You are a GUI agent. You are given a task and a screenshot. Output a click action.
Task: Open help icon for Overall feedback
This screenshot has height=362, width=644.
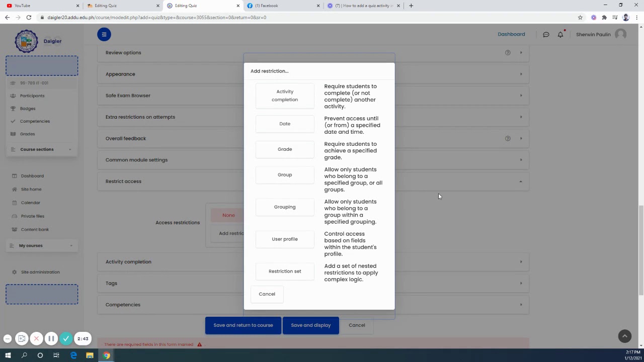point(508,138)
